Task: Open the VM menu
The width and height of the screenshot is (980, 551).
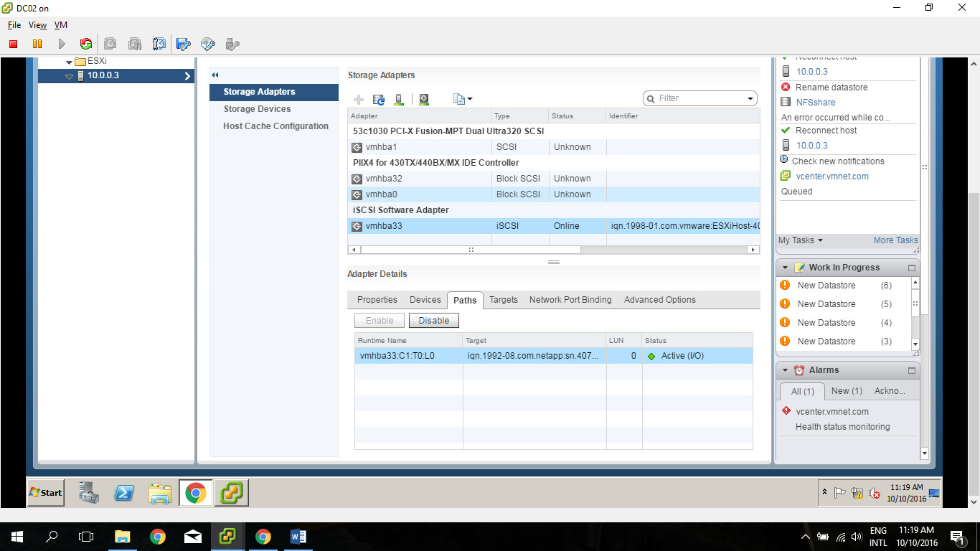Action: point(61,25)
